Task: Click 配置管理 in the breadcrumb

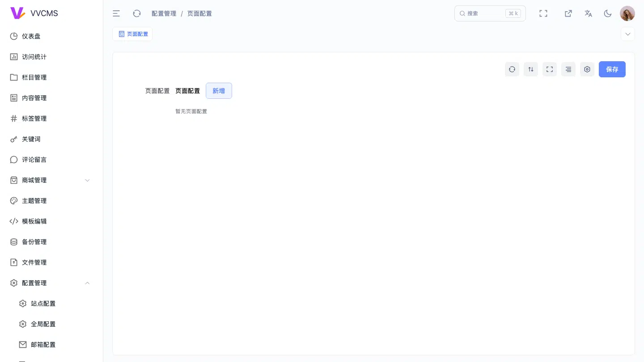Action: point(164,13)
